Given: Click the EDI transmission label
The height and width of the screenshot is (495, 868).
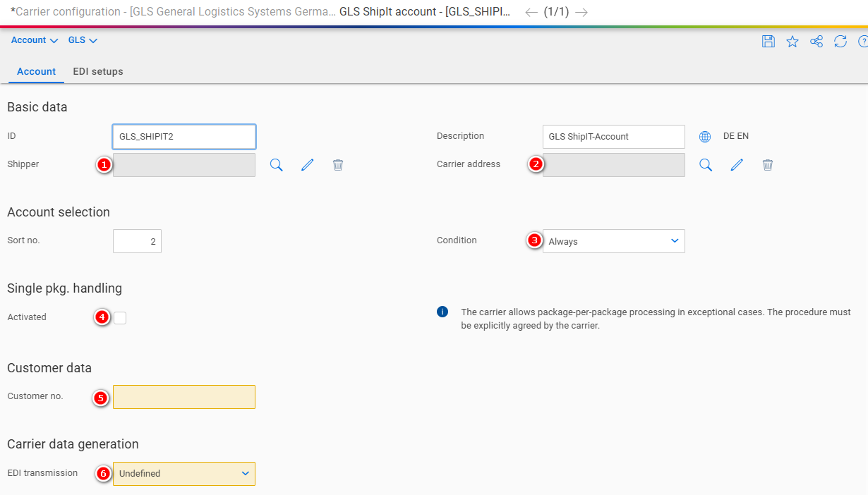Looking at the screenshot, I should [x=42, y=473].
